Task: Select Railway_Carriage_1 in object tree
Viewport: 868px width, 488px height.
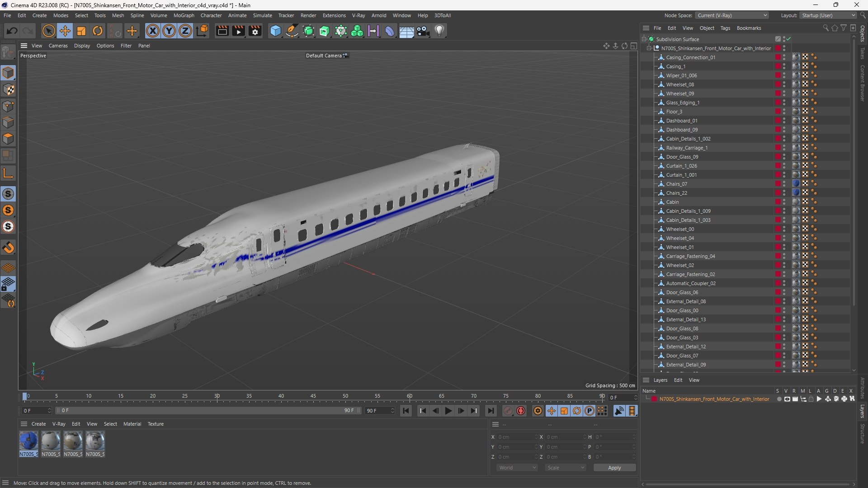Action: pyautogui.click(x=686, y=148)
